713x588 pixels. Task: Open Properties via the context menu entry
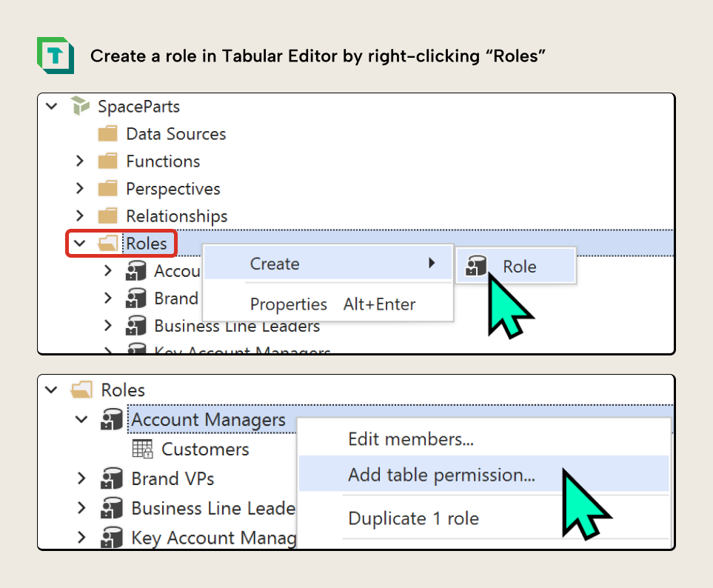coord(289,304)
